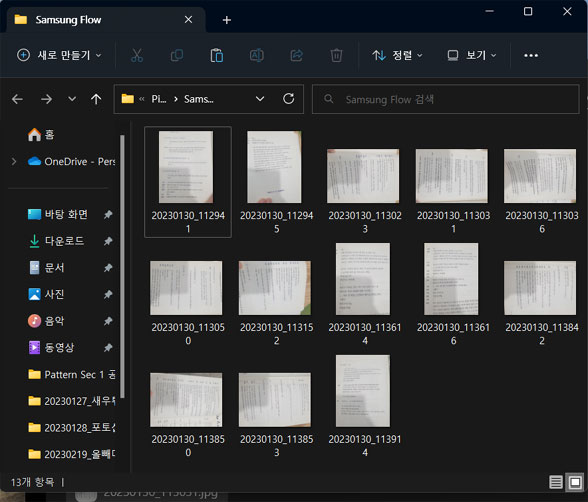Open the Sort (정렬) dropdown
The height and width of the screenshot is (502, 588).
(x=398, y=55)
